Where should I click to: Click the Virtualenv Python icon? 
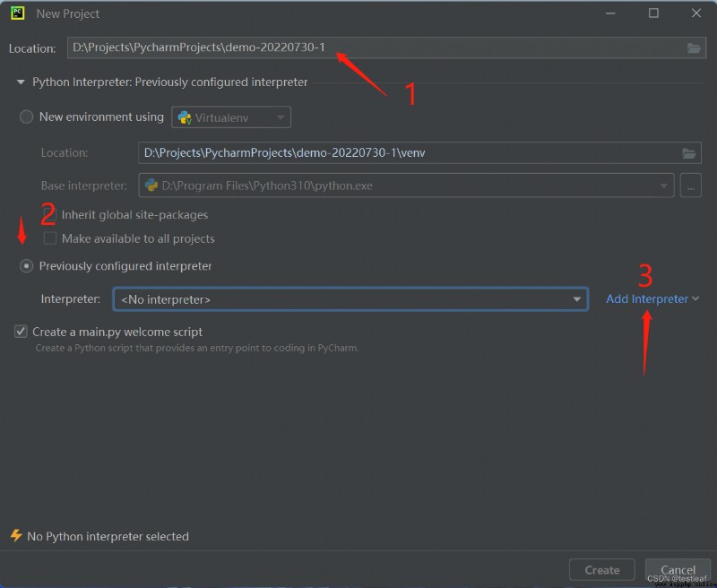point(185,117)
